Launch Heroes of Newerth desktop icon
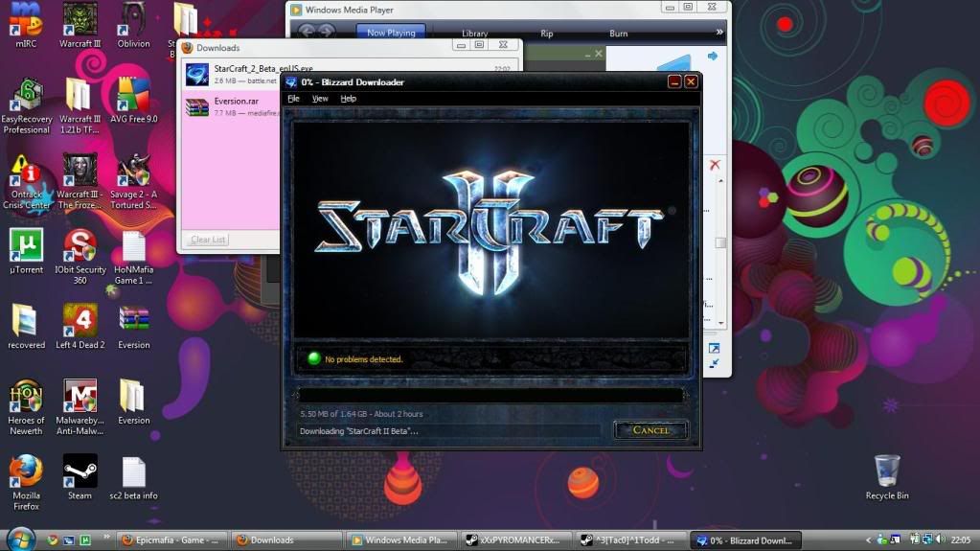The width and height of the screenshot is (980, 551). point(26,408)
